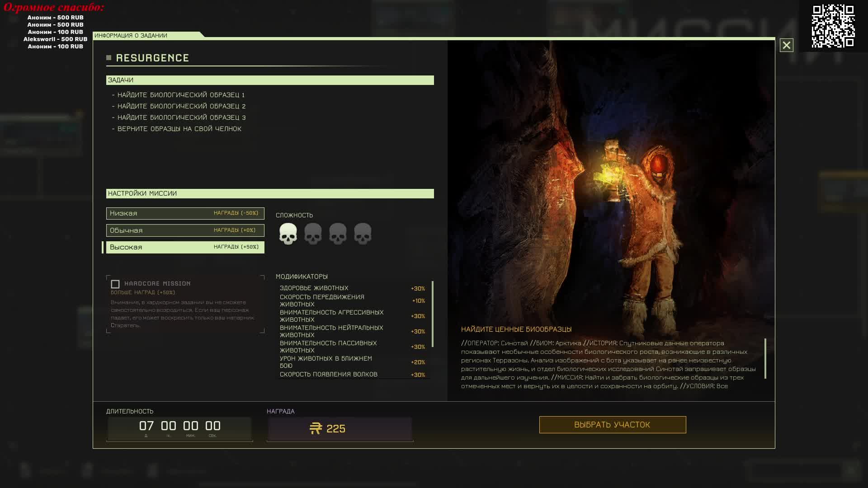Click the duration days value 07

pyautogui.click(x=146, y=426)
